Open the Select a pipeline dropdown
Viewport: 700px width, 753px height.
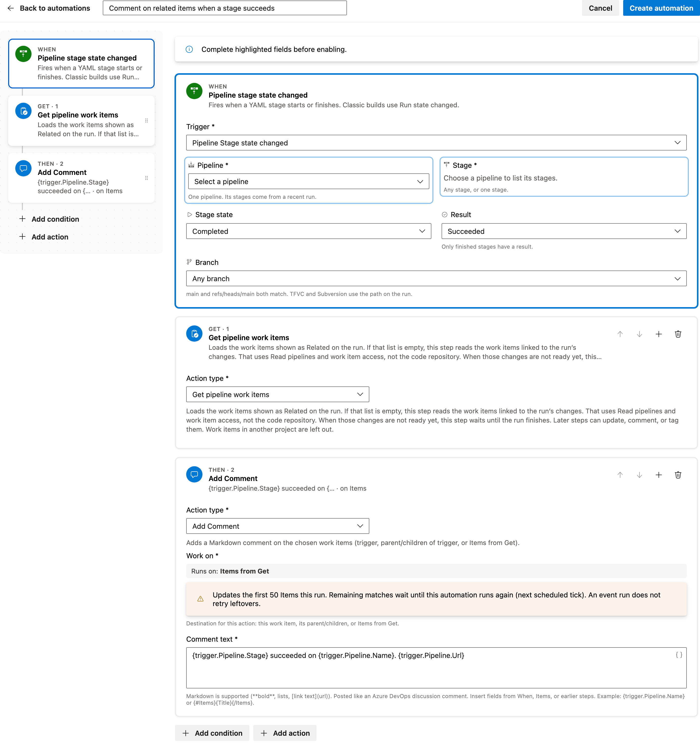(308, 181)
